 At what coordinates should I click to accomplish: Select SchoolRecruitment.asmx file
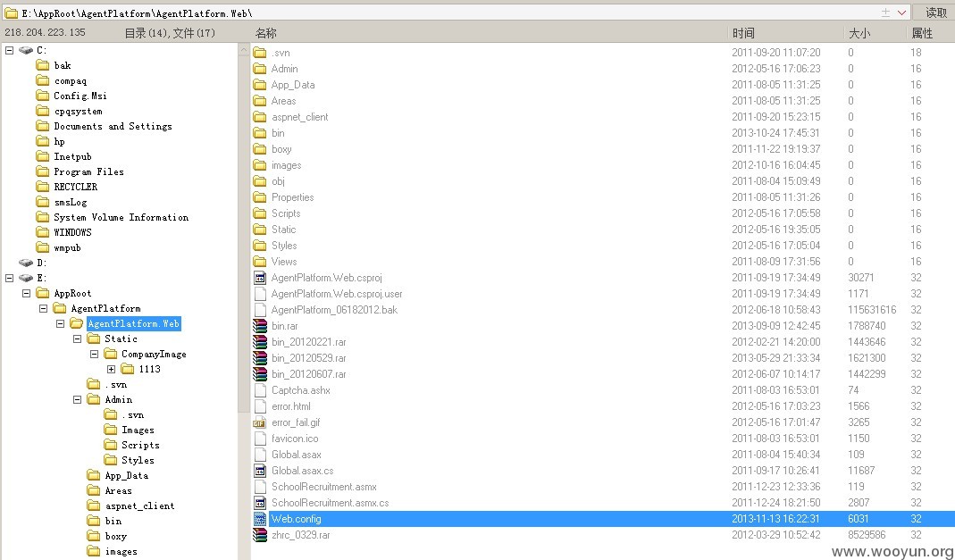[324, 487]
